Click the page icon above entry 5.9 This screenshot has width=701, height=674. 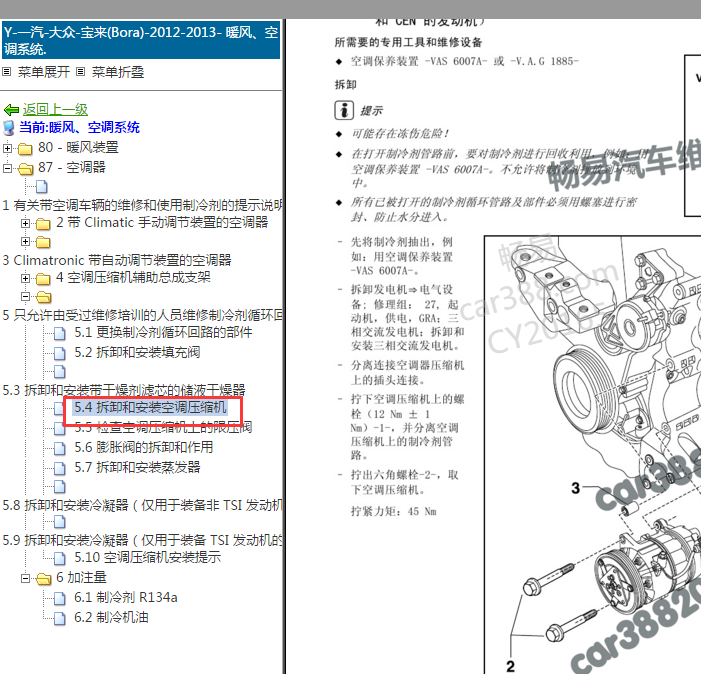pyautogui.click(x=59, y=522)
